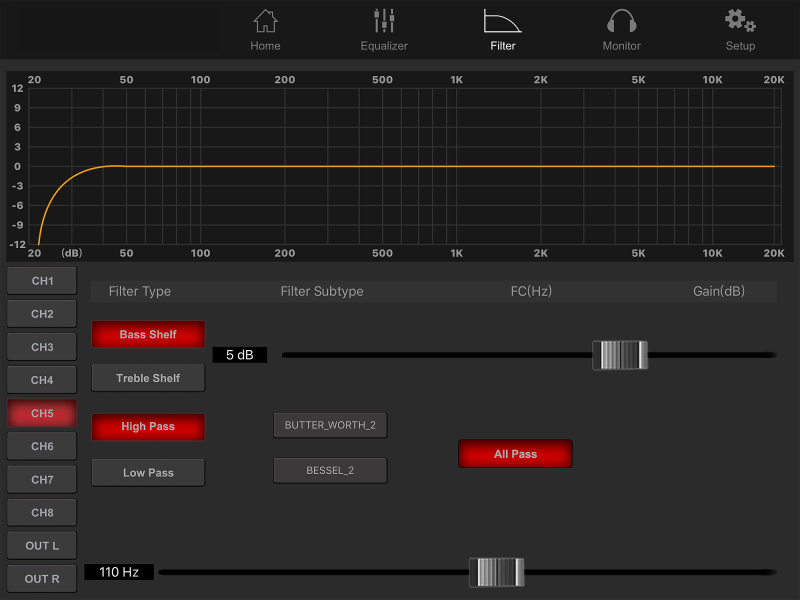Click the frequency slider handle

(x=497, y=572)
